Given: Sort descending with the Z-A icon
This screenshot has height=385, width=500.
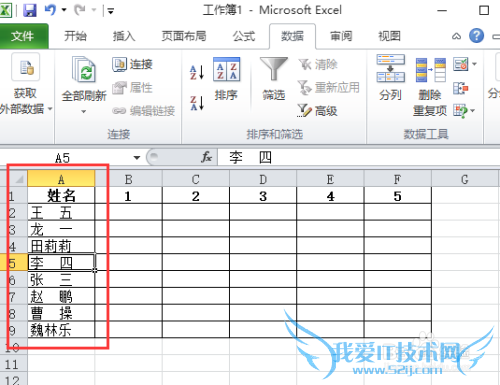Looking at the screenshot, I should (x=197, y=103).
